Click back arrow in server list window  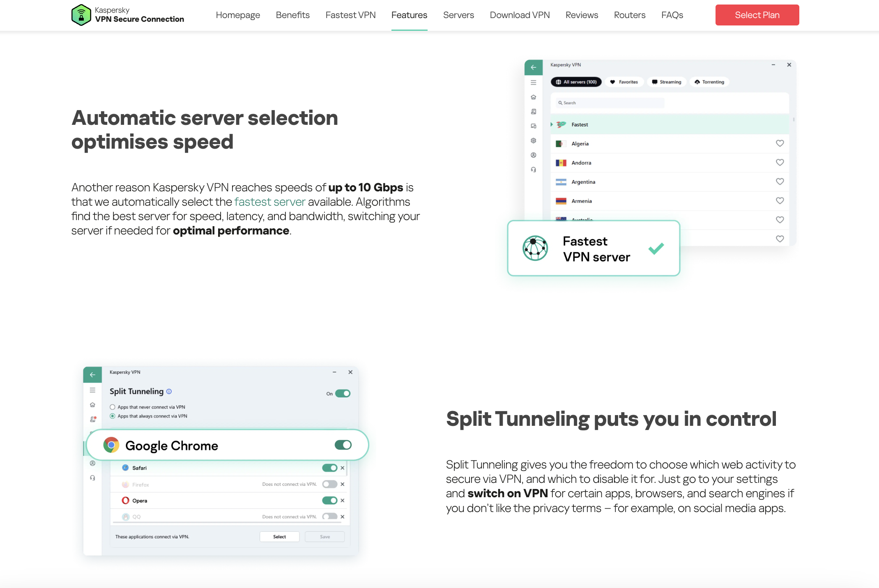tap(533, 67)
